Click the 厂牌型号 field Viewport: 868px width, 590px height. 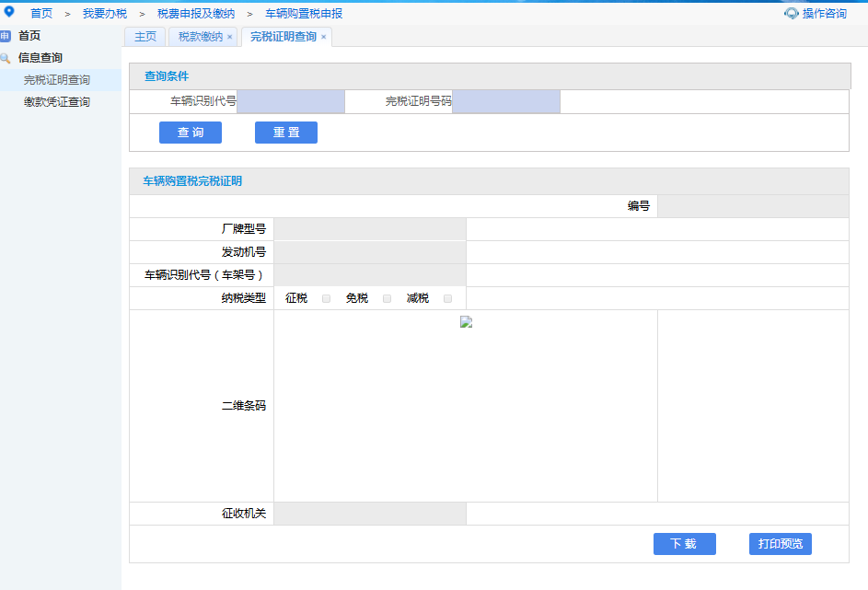370,229
